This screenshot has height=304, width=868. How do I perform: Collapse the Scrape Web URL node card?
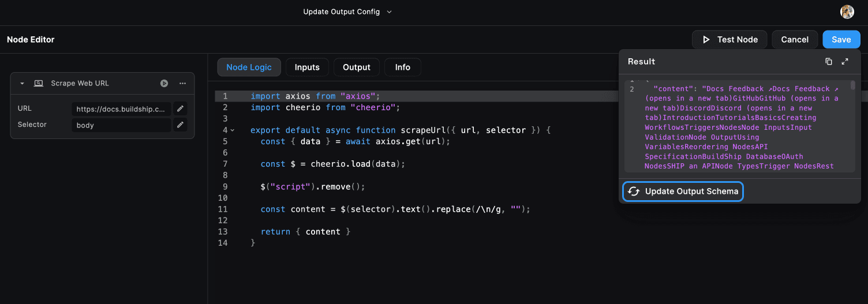click(22, 84)
